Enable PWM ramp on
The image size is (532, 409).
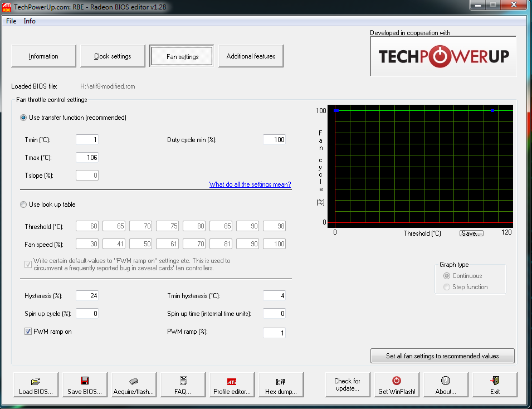pyautogui.click(x=28, y=331)
